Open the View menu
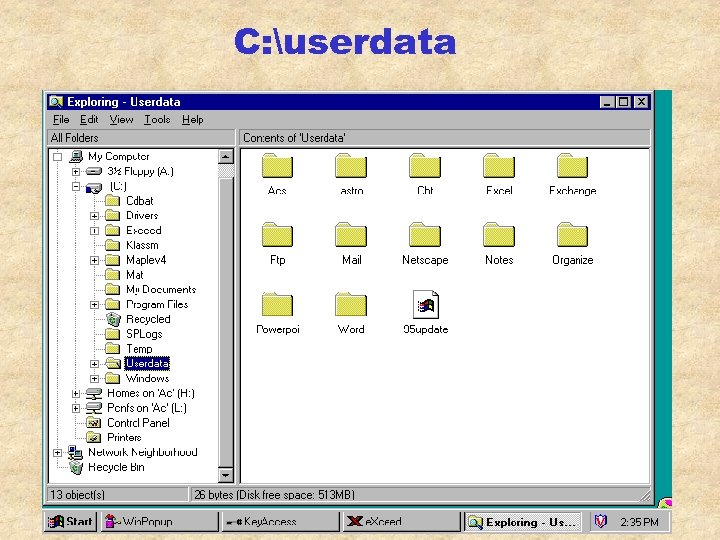The height and width of the screenshot is (540, 720). pyautogui.click(x=121, y=120)
